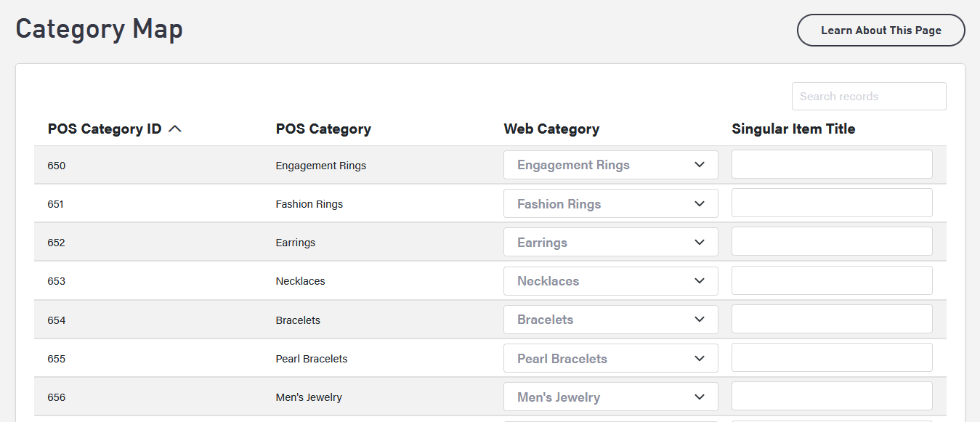Expand the Bracelets web category dropdown

(610, 320)
